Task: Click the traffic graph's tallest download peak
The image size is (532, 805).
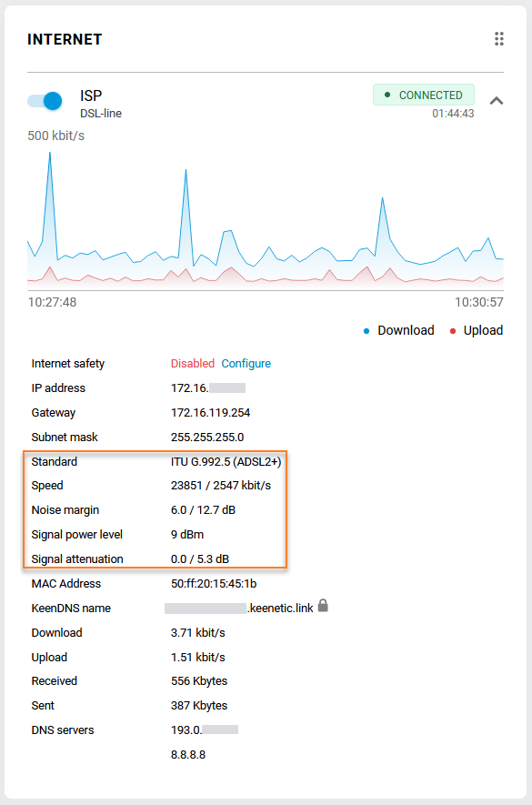Action: click(50, 153)
